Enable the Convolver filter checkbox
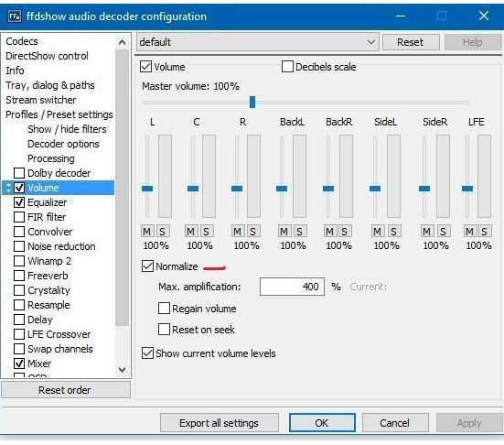 [x=19, y=232]
